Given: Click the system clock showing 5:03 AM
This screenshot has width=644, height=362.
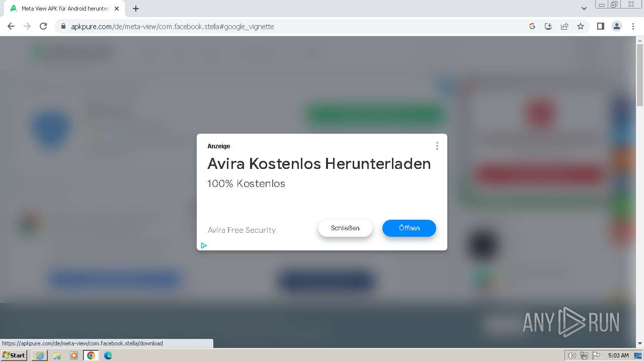Looking at the screenshot, I should [618, 355].
